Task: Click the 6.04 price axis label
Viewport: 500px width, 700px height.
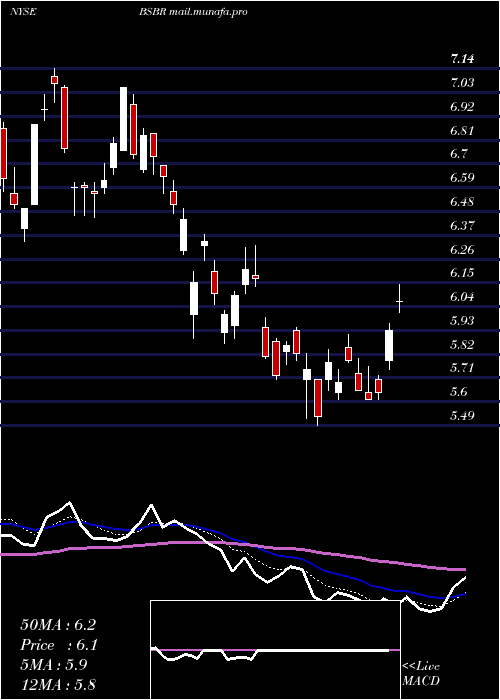Action: [x=462, y=297]
